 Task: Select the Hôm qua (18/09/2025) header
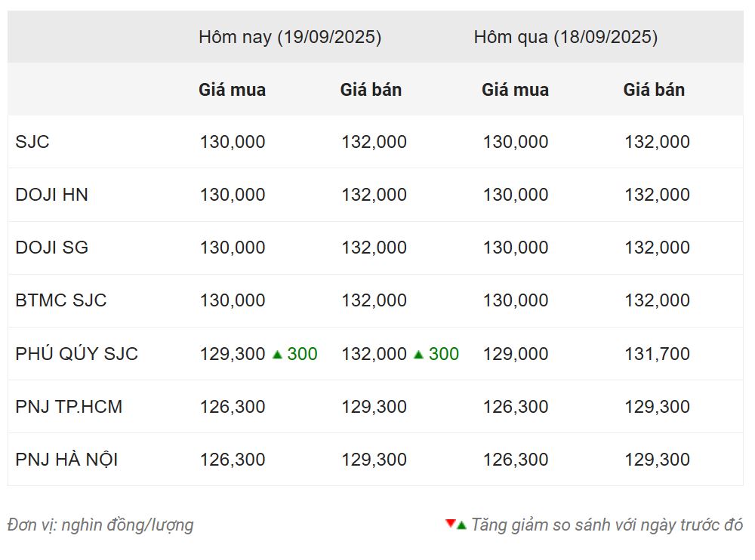[x=565, y=37]
